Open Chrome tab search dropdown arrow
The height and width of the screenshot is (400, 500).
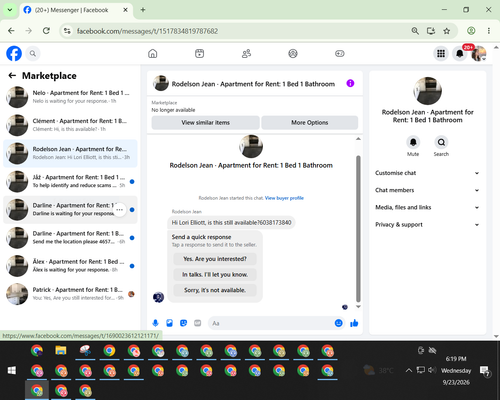click(x=10, y=10)
